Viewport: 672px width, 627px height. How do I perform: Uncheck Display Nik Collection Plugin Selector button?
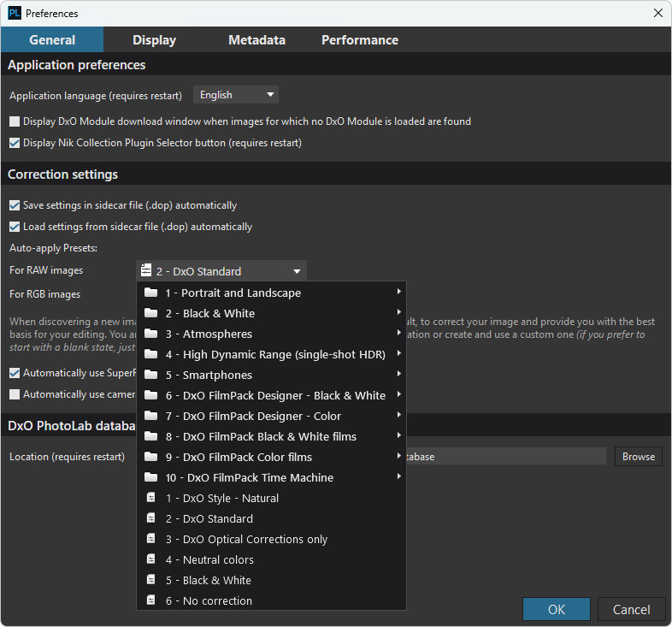tap(15, 143)
